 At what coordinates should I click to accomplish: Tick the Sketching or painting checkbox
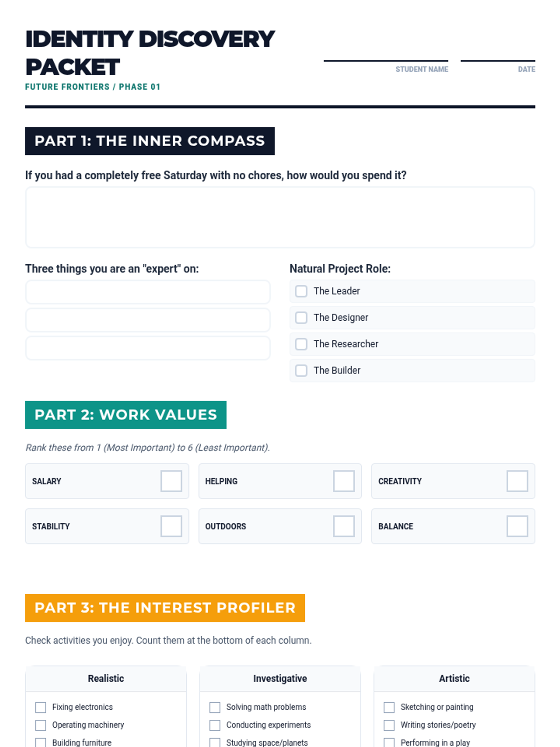coord(389,707)
